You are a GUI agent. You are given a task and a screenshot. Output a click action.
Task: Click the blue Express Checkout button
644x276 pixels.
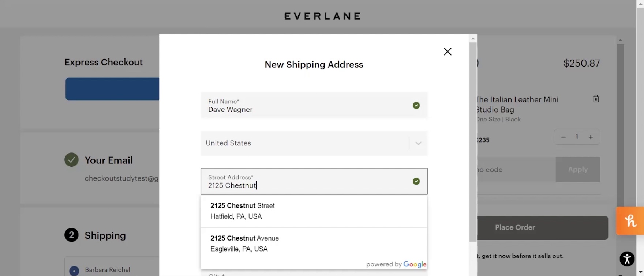(x=112, y=89)
